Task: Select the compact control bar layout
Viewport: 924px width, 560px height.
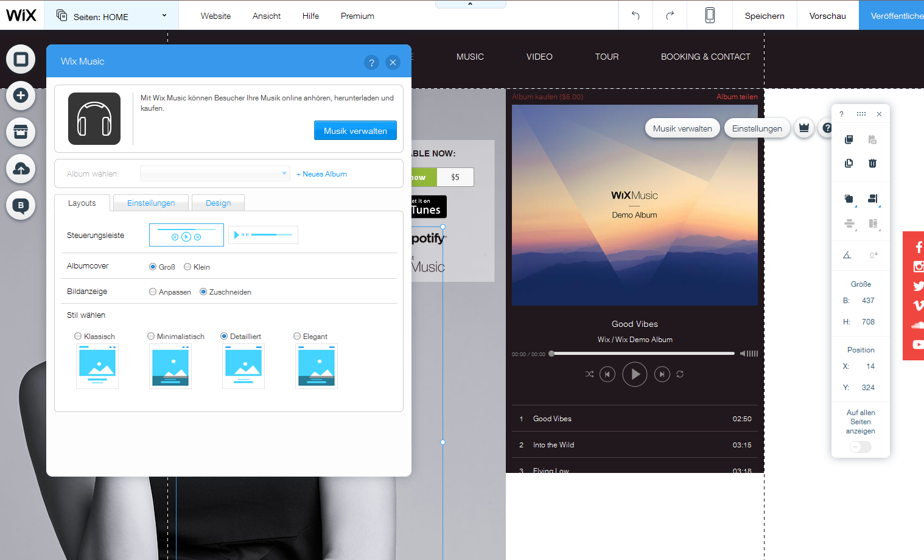Action: 263,234
